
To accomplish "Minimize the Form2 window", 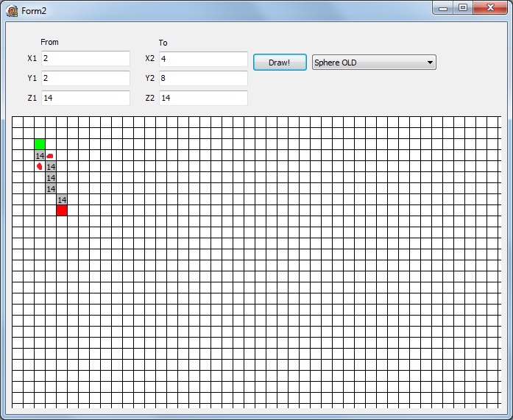I will pyautogui.click(x=443, y=8).
